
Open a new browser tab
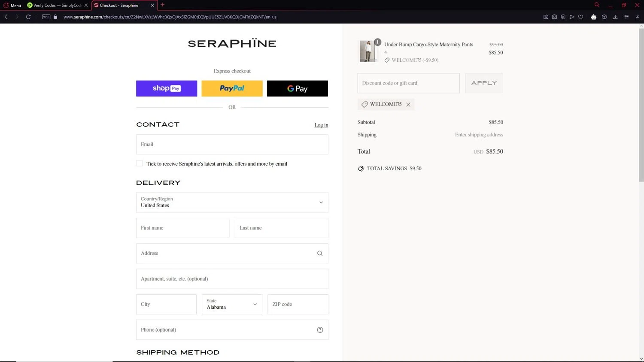coord(163,5)
